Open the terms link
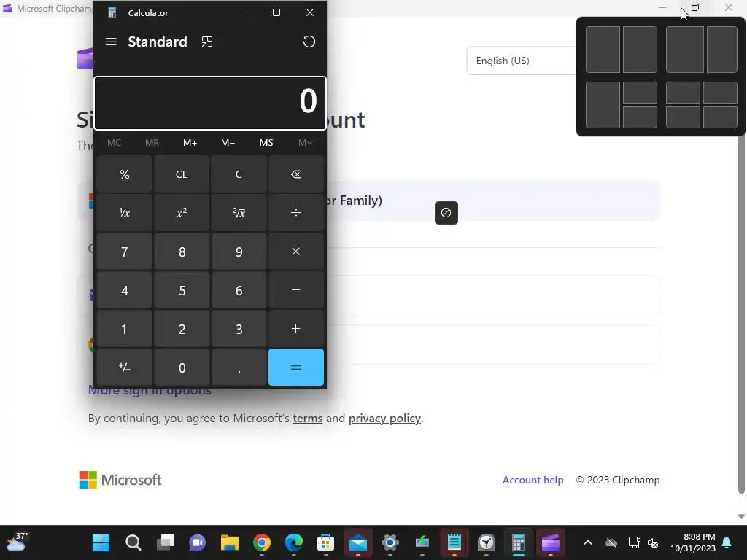Screen dimensions: 747x560 pyautogui.click(x=307, y=418)
